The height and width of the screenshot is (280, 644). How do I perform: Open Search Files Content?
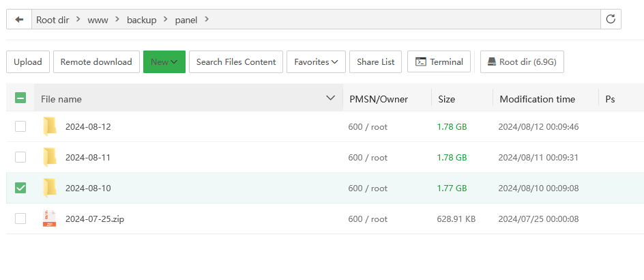[x=236, y=61]
